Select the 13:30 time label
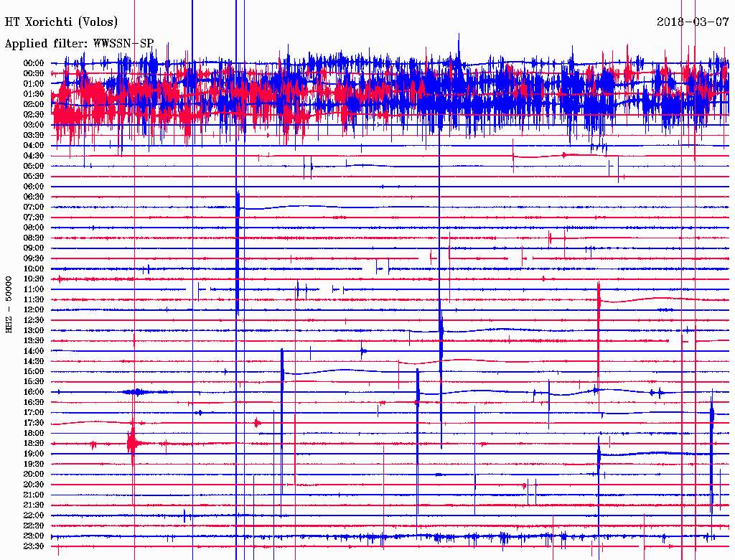Viewport: 735px width, 560px height. (x=34, y=341)
